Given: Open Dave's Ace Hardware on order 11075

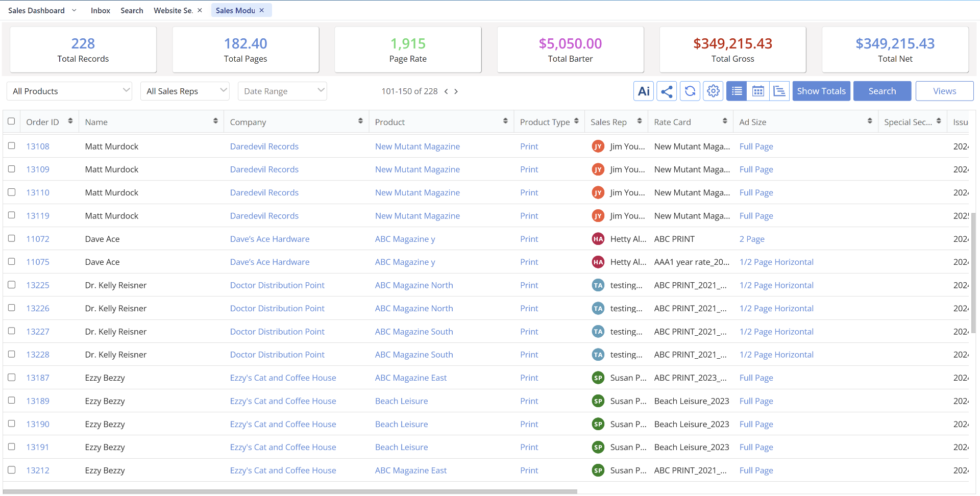Looking at the screenshot, I should tap(269, 262).
